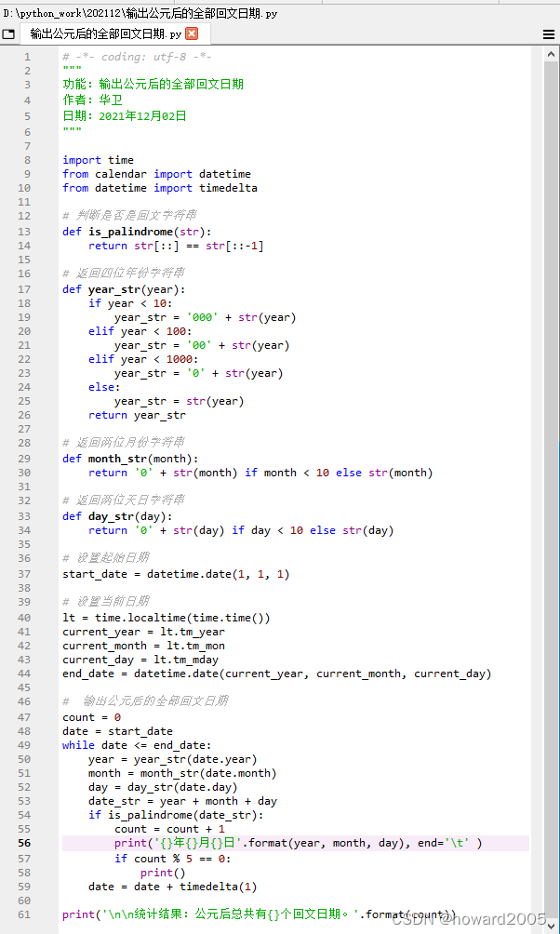Click 'def day_str(day):' definition
The image size is (560, 934).
click(117, 516)
